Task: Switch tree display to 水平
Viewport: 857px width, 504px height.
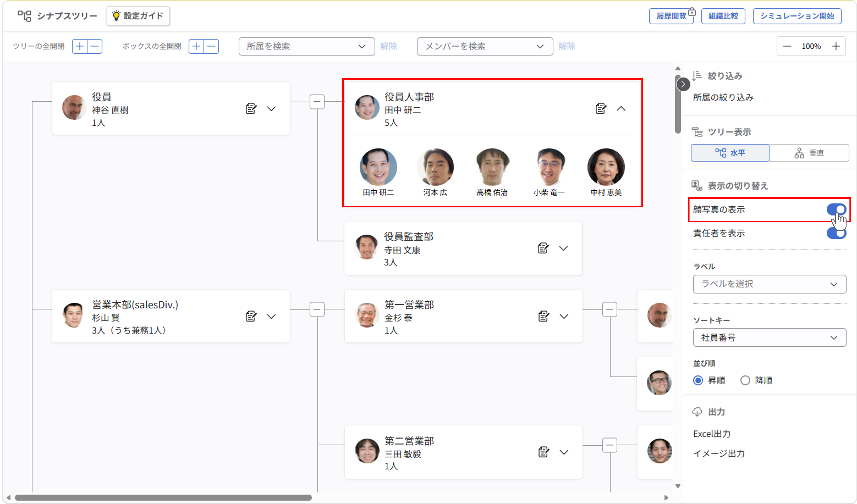Action: click(730, 153)
